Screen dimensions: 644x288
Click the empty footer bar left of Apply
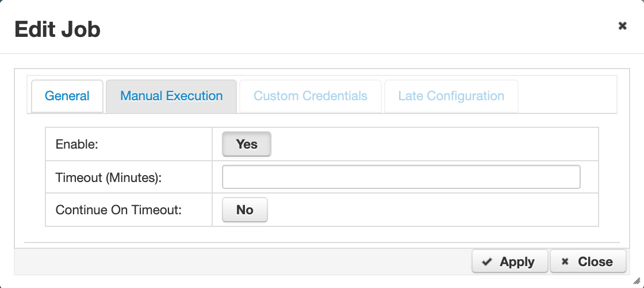click(x=242, y=262)
